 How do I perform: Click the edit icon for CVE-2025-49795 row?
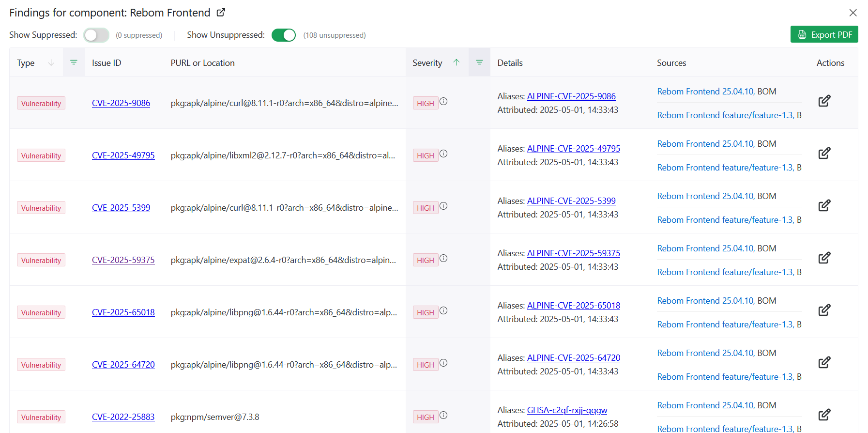point(824,154)
